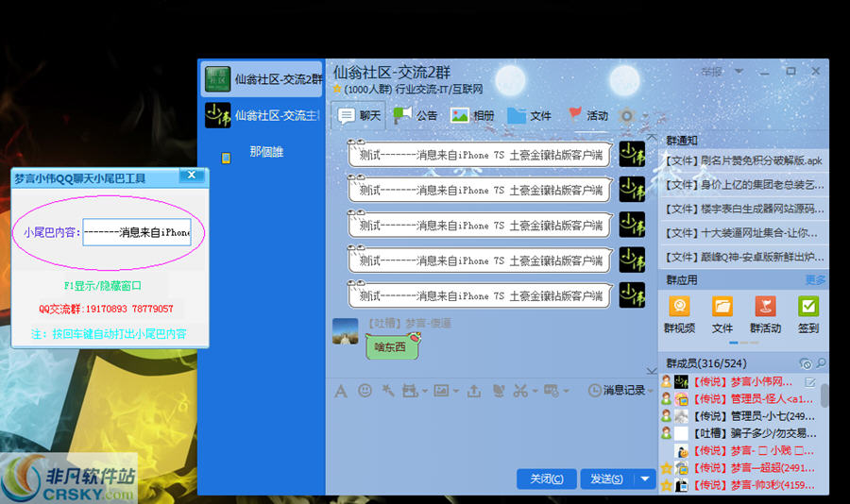850x504 pixels.
Task: Expand the 消息记录 message history dropdown
Action: pyautogui.click(x=650, y=390)
